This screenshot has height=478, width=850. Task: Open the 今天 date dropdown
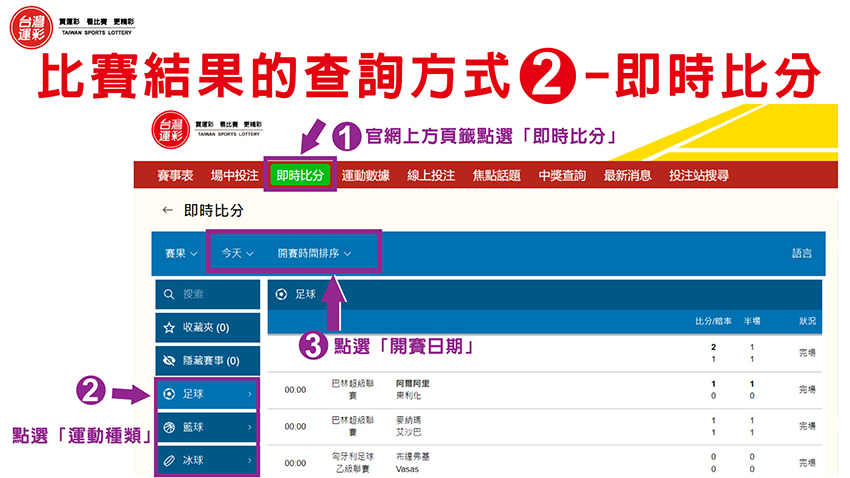tap(237, 254)
